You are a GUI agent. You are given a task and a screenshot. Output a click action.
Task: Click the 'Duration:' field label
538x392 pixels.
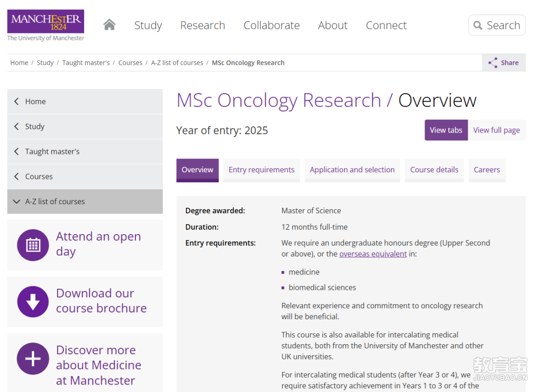click(x=202, y=227)
